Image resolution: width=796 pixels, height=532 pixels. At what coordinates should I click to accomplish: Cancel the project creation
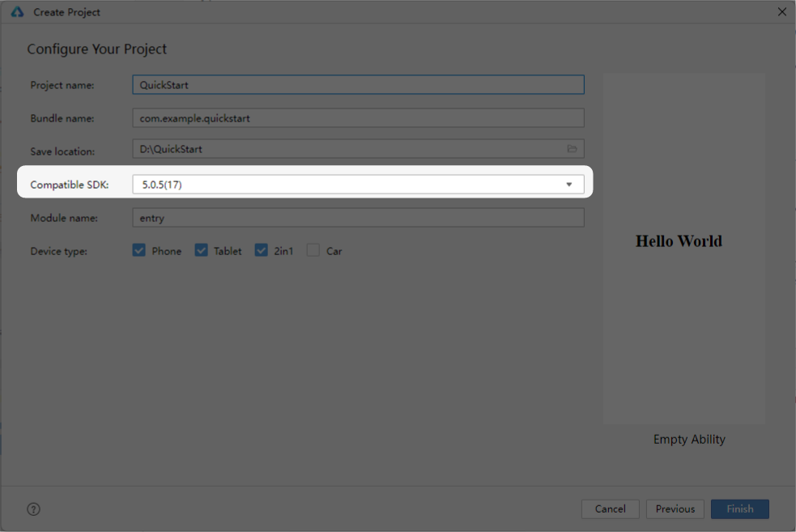point(611,509)
